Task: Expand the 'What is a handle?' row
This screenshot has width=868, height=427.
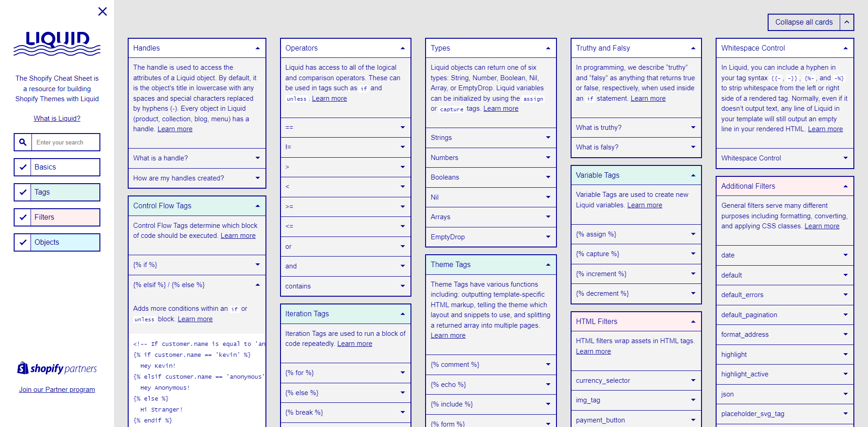Action: [197, 158]
